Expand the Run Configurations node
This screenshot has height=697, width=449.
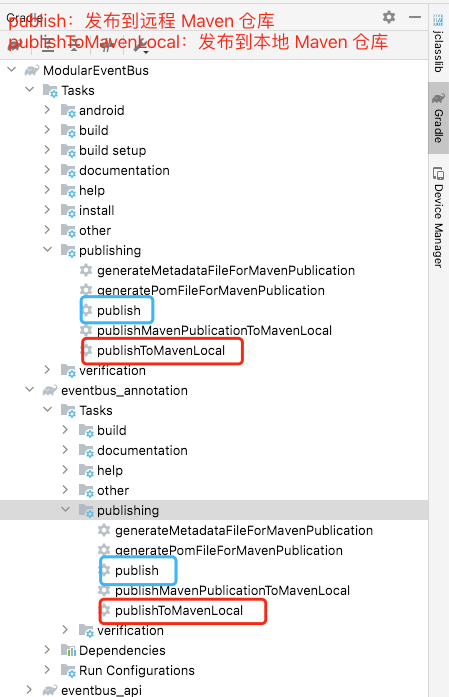(x=48, y=670)
